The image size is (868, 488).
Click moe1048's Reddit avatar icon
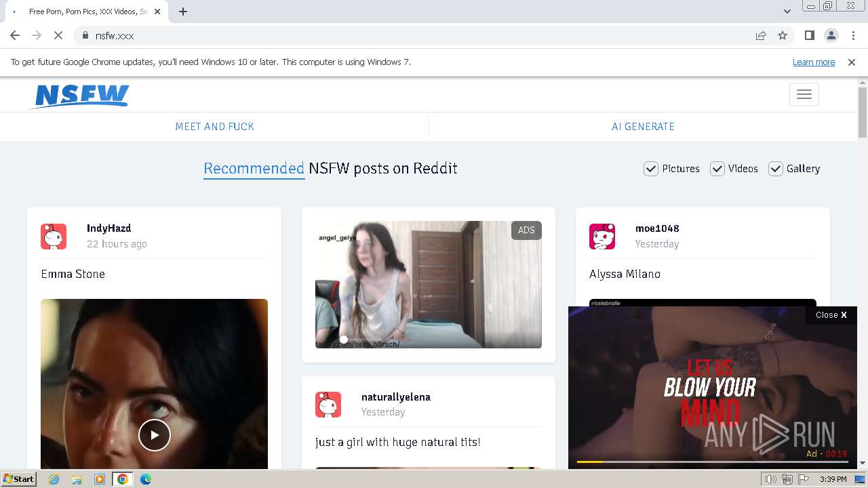click(x=602, y=237)
